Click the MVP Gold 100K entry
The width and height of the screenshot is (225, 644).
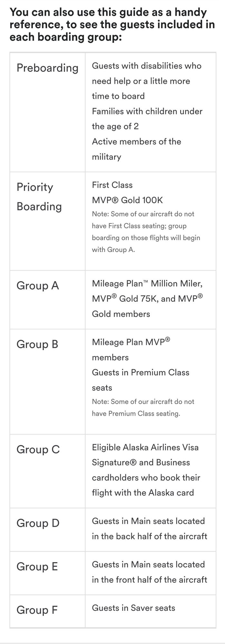[127, 200]
